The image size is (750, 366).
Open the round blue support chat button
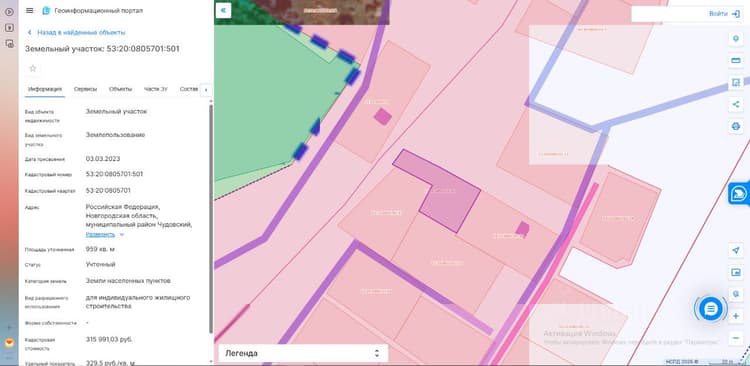pos(711,309)
